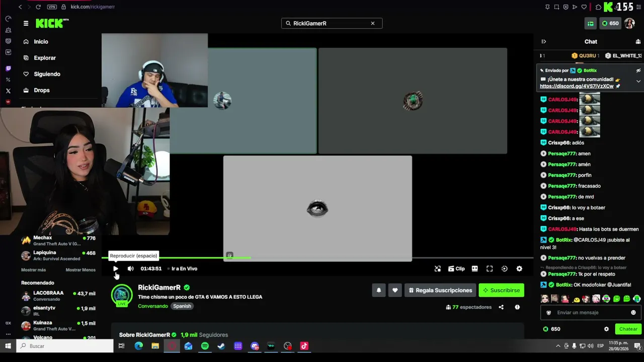
Task: Click Mostrar Menos in following list
Action: 80,270
